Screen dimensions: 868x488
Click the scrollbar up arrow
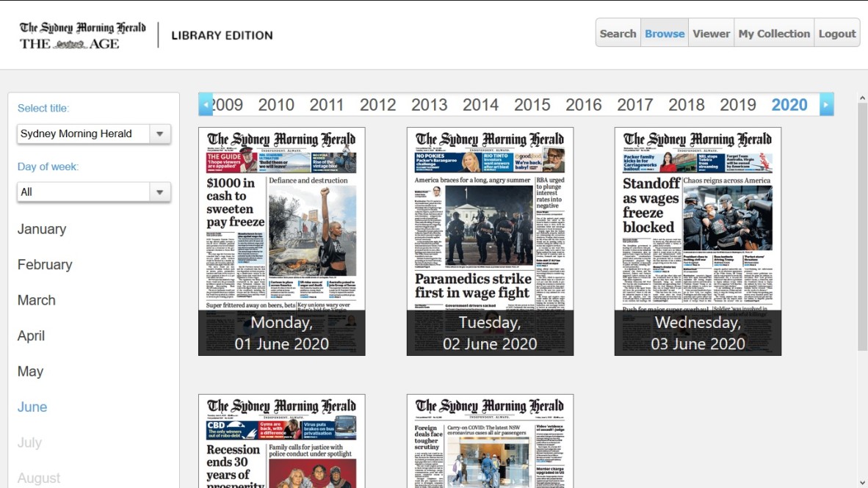pos(862,98)
